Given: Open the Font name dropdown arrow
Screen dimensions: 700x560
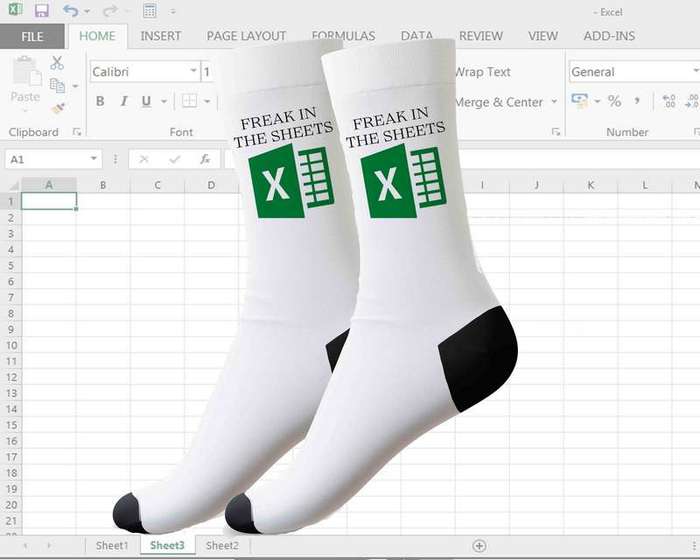Looking at the screenshot, I should pyautogui.click(x=193, y=71).
